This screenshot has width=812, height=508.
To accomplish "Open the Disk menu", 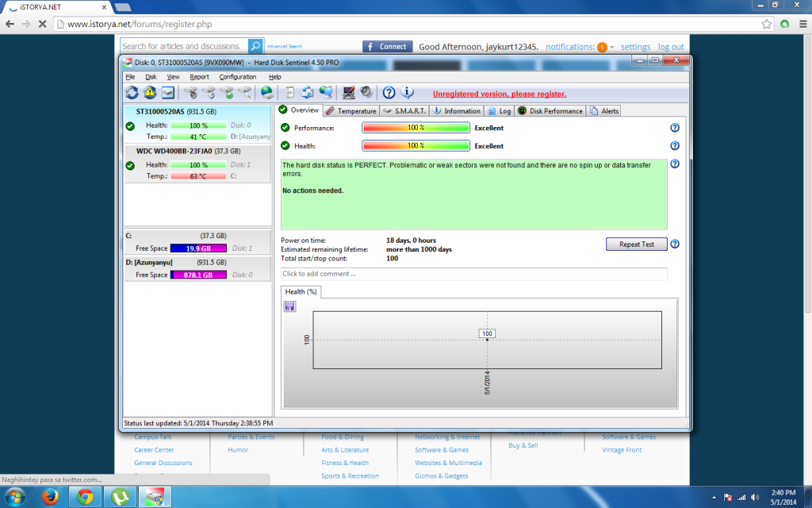I will tap(151, 77).
